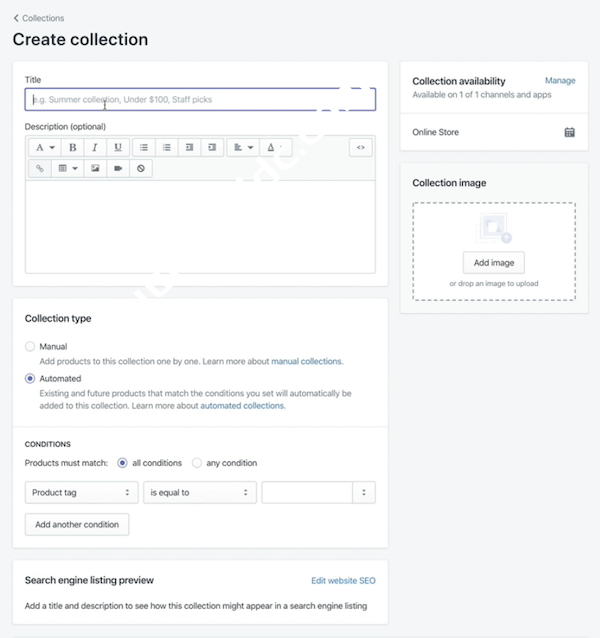The width and height of the screenshot is (600, 638).
Task: Show HTML source view
Action: pyautogui.click(x=361, y=148)
